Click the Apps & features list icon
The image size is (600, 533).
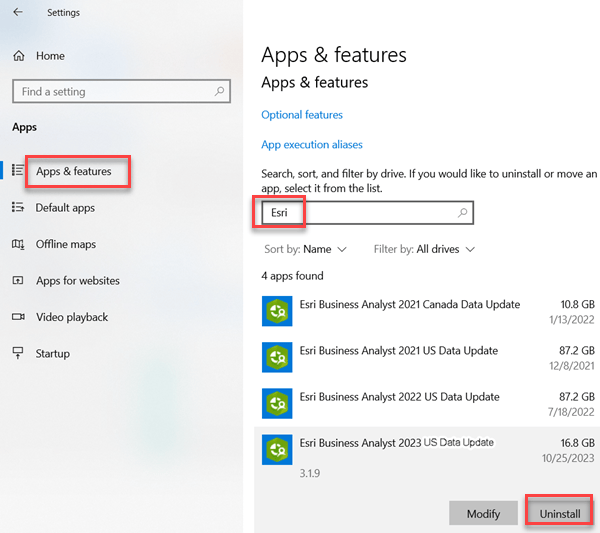tap(18, 170)
